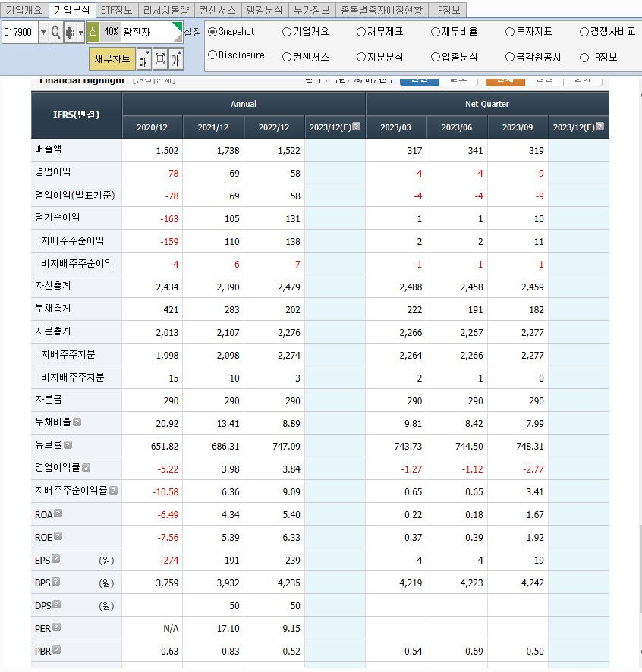Click the small 가 font-size icon beside 재무차트
This screenshot has height=672, width=642.
tap(143, 58)
